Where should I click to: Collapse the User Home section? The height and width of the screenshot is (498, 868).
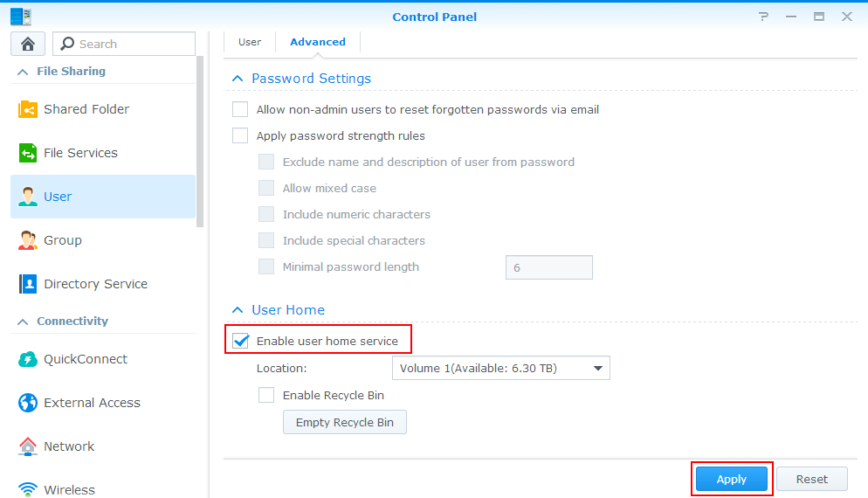point(238,310)
